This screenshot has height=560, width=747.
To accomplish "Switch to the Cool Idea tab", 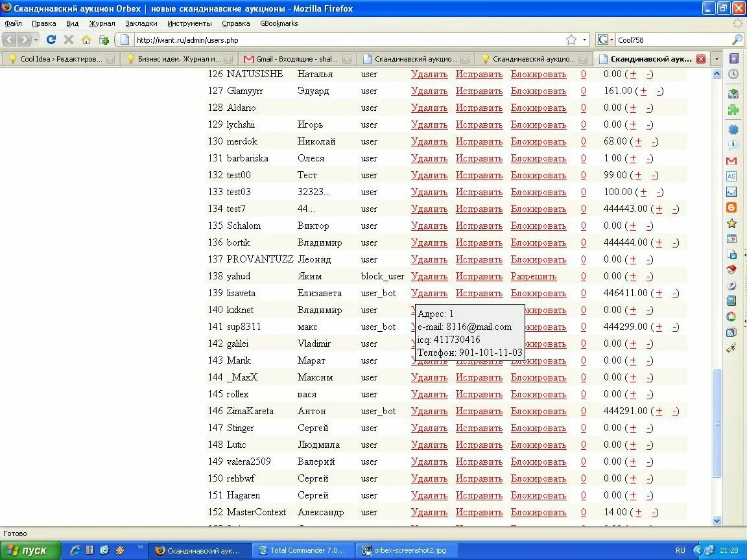I will 61,59.
